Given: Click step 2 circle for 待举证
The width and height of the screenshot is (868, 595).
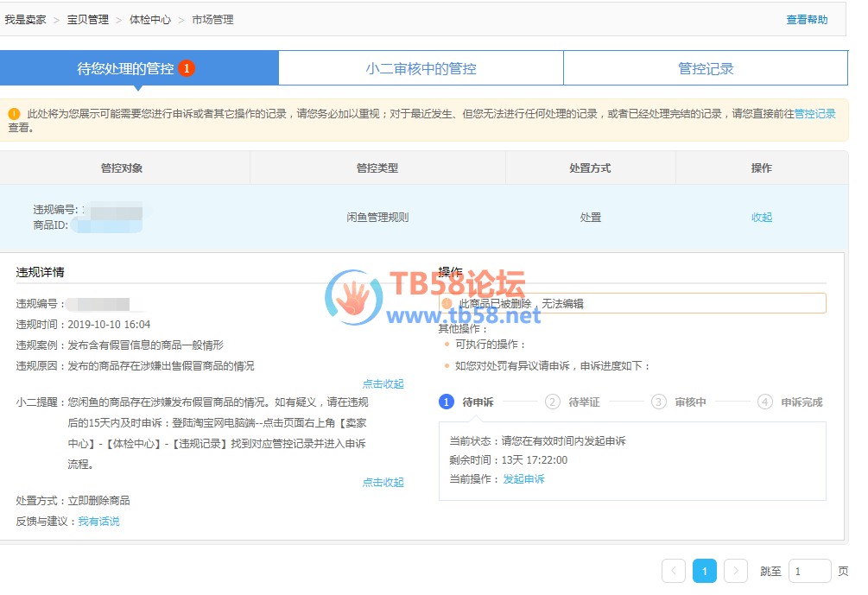Looking at the screenshot, I should (553, 402).
